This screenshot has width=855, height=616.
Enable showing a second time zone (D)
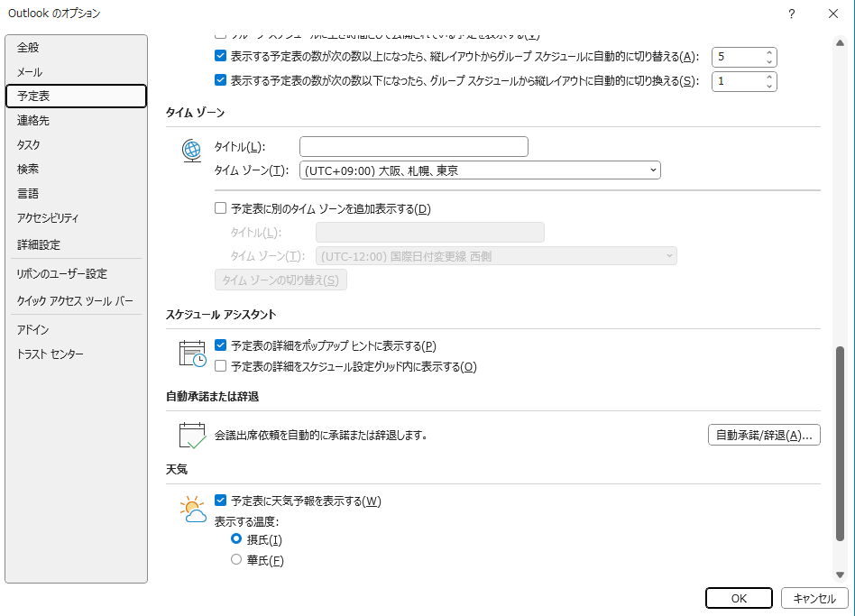point(220,208)
